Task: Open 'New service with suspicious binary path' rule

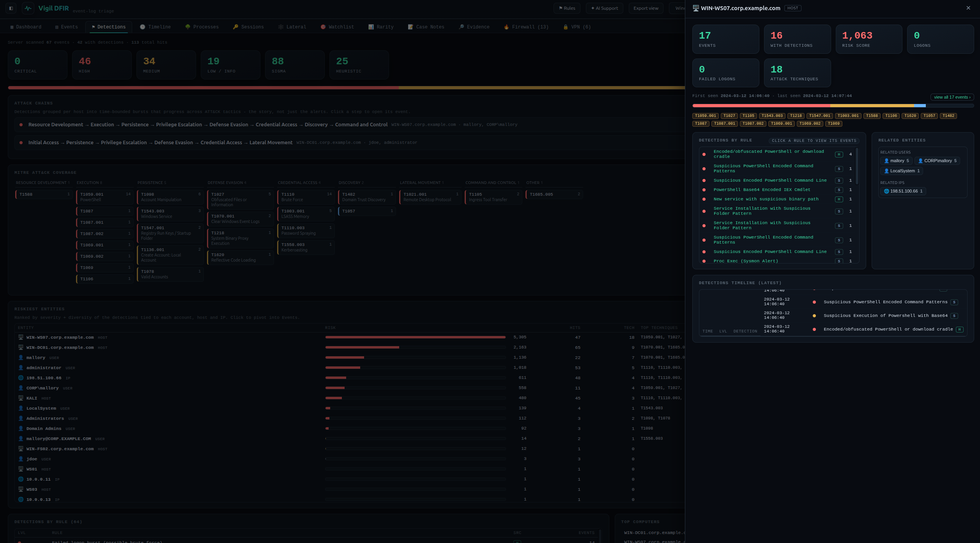Action: pyautogui.click(x=766, y=199)
